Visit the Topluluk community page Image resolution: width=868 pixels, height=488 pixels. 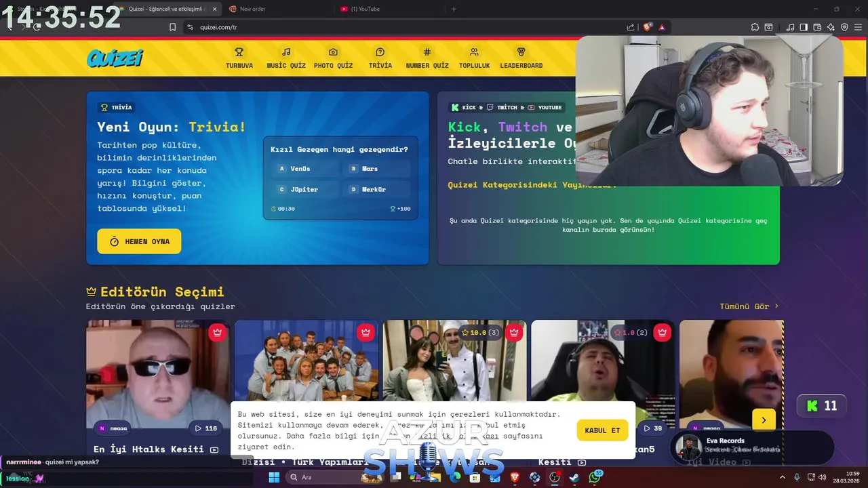point(474,58)
